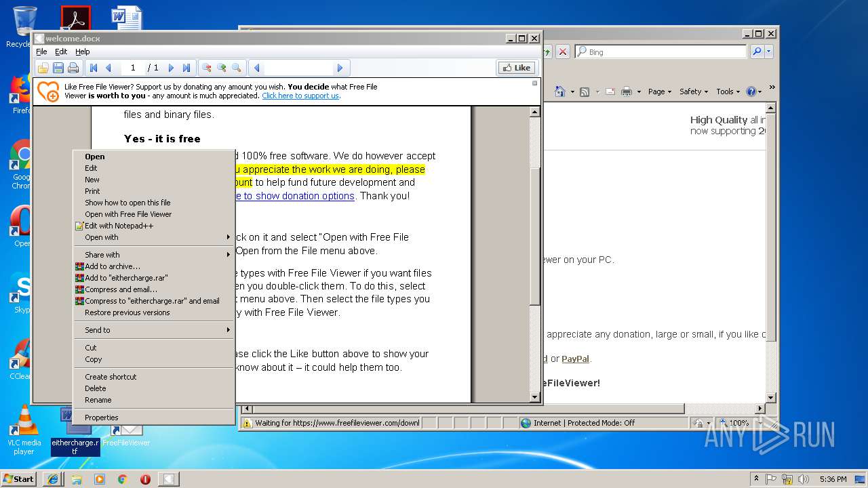Open Properties from the context menu
The height and width of the screenshot is (488, 868).
coord(153,418)
